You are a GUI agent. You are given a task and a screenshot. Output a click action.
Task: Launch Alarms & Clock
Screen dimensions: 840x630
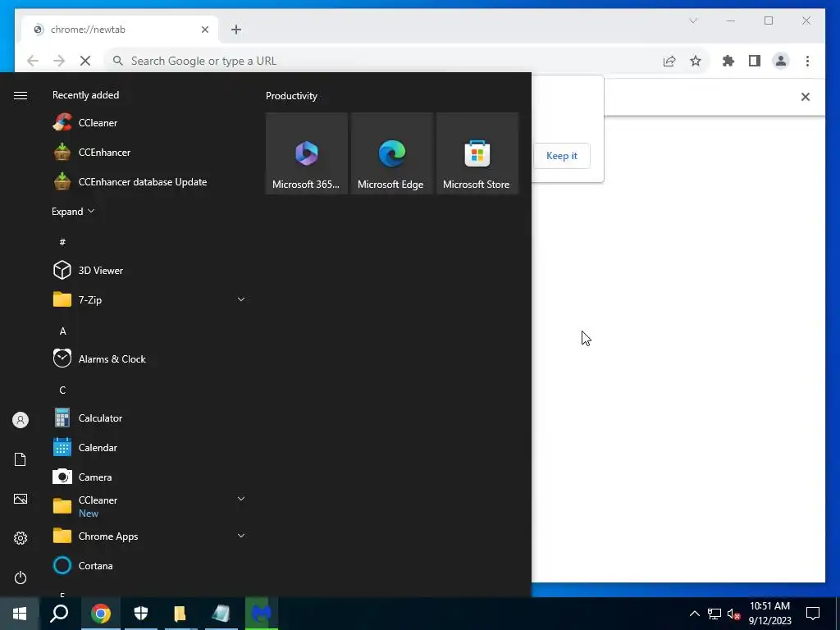(150, 359)
